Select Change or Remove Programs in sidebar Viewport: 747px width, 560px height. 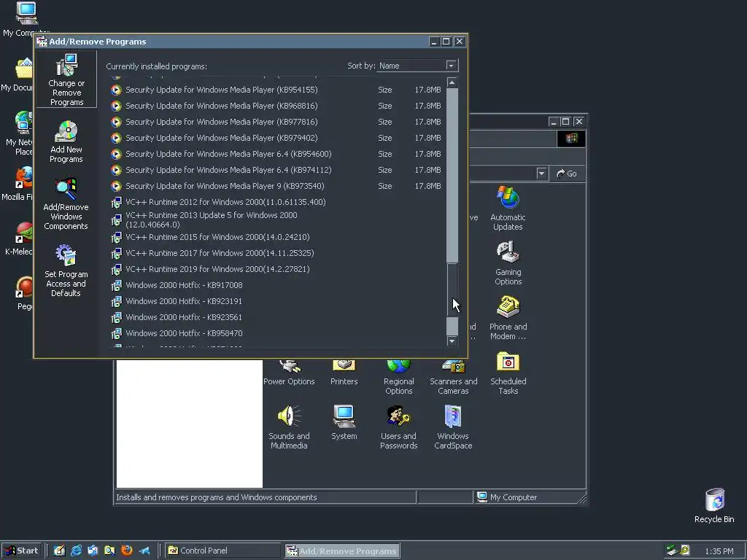[x=66, y=79]
